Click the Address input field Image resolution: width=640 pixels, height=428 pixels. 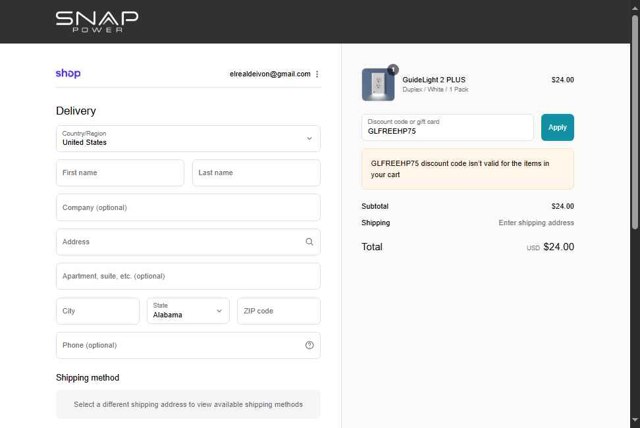pos(188,242)
